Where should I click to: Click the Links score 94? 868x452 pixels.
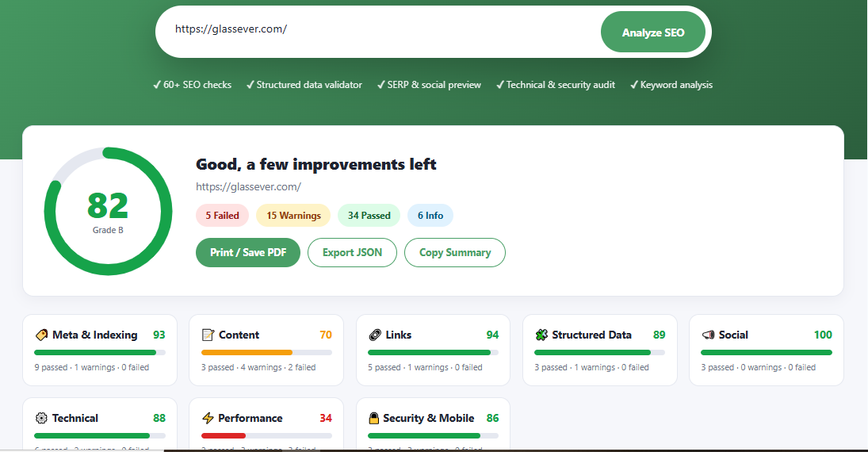(492, 335)
